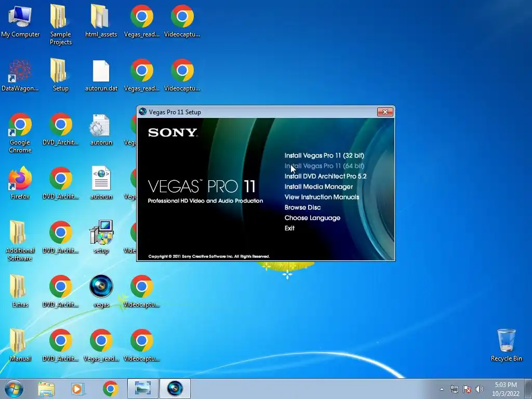
Task: Click Exit in Vegas setup menu
Action: pos(289,228)
